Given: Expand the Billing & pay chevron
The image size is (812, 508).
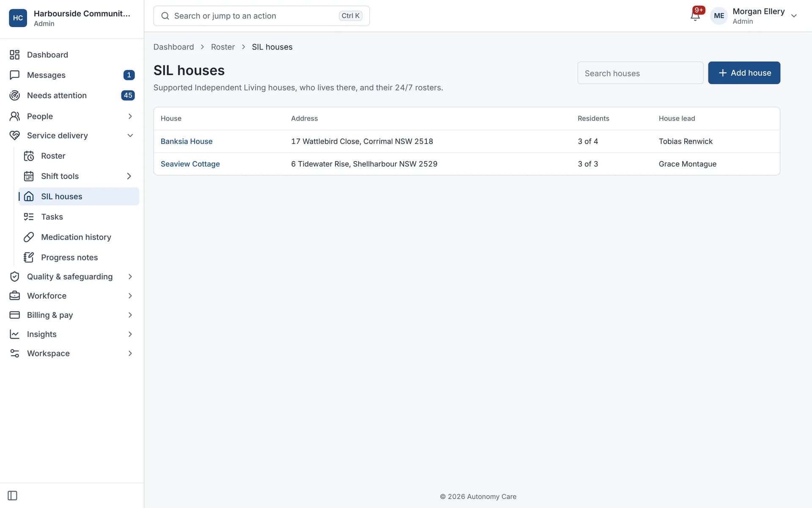Looking at the screenshot, I should point(130,315).
